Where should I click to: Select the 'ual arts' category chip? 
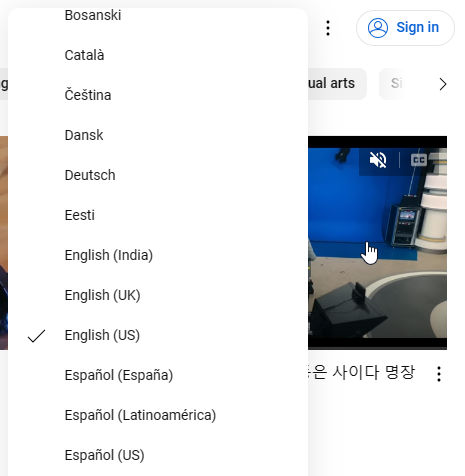click(x=337, y=84)
